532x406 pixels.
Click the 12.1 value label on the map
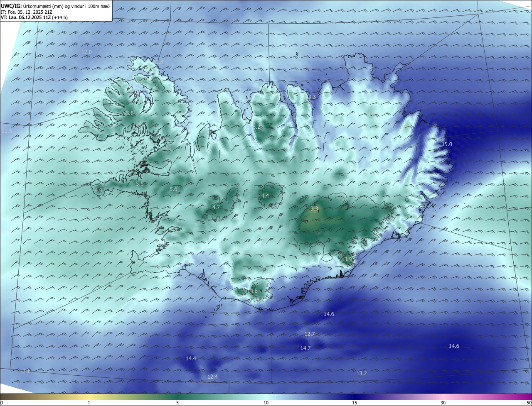(25, 371)
